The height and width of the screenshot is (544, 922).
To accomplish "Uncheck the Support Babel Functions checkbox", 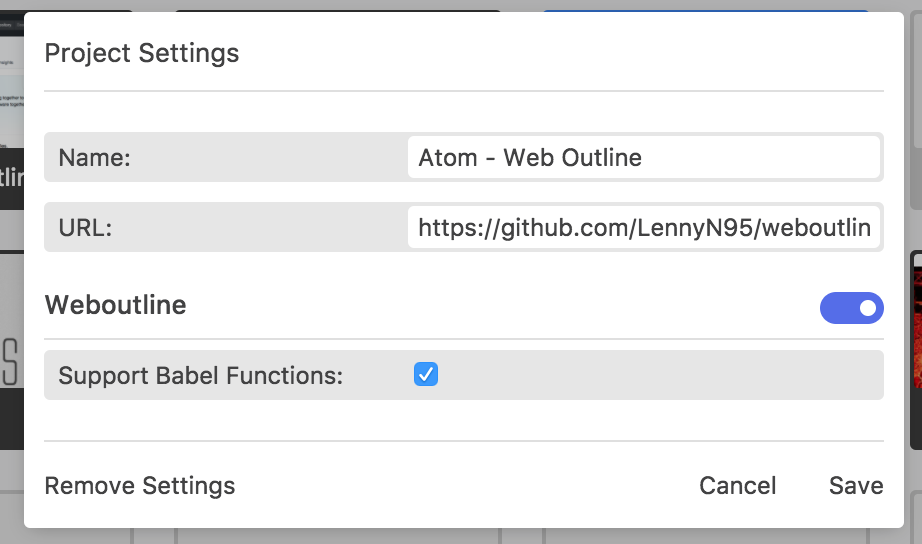I will pyautogui.click(x=426, y=374).
